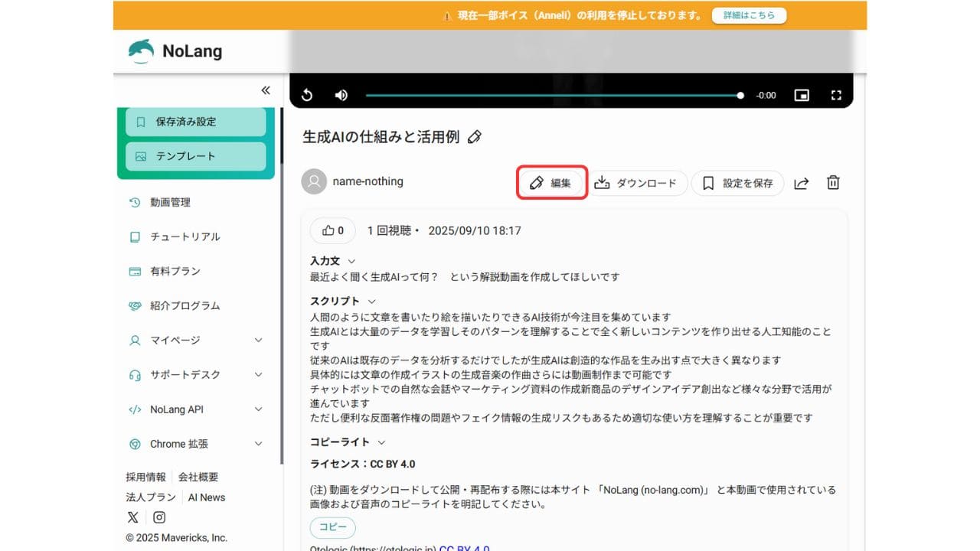The height and width of the screenshot is (551, 980).
Task: Collapse sidebar with double chevron icon
Action: click(266, 90)
